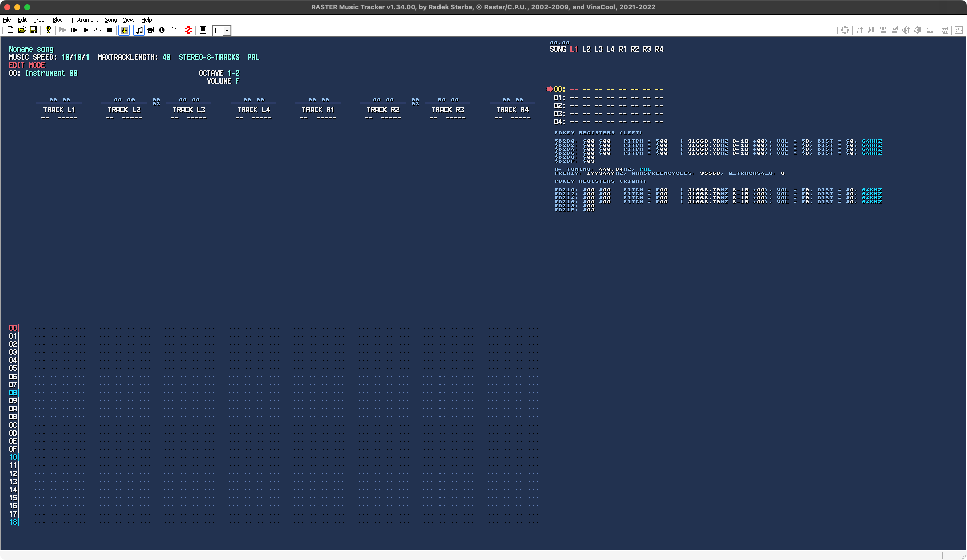Expand the toolbar number dropdown arrow

point(227,31)
